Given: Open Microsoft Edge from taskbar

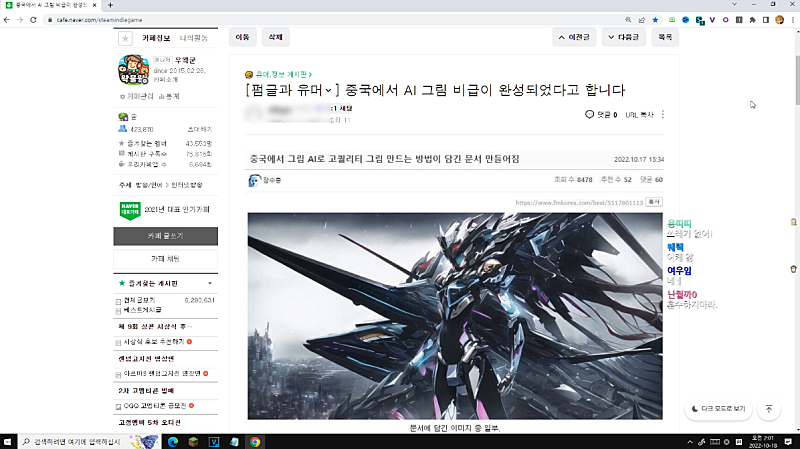Looking at the screenshot, I should (172, 442).
